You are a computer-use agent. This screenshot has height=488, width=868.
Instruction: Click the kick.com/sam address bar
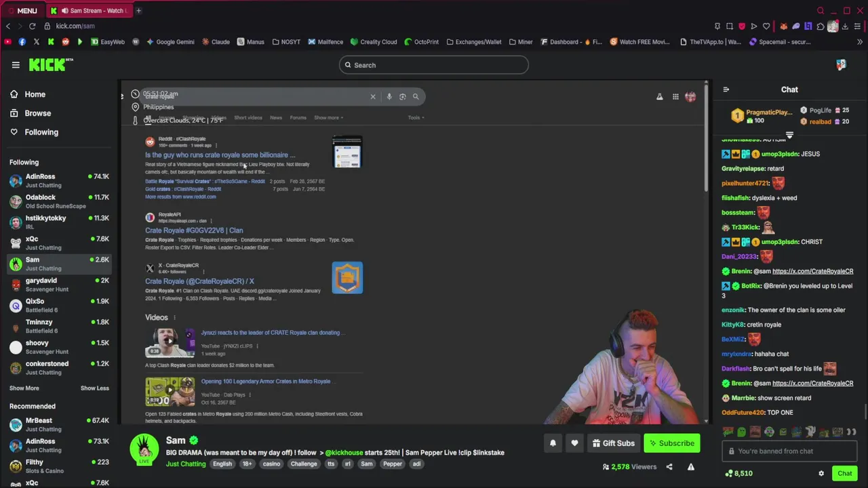tap(75, 26)
